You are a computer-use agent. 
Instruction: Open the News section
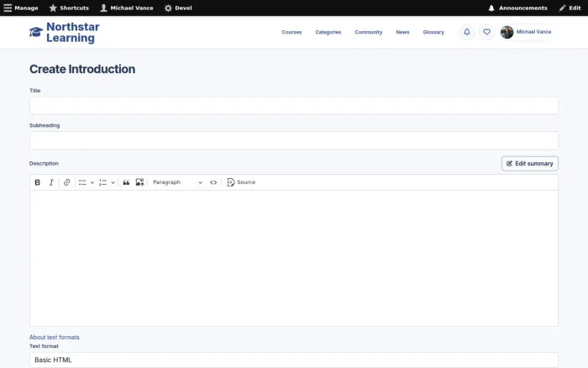click(402, 32)
